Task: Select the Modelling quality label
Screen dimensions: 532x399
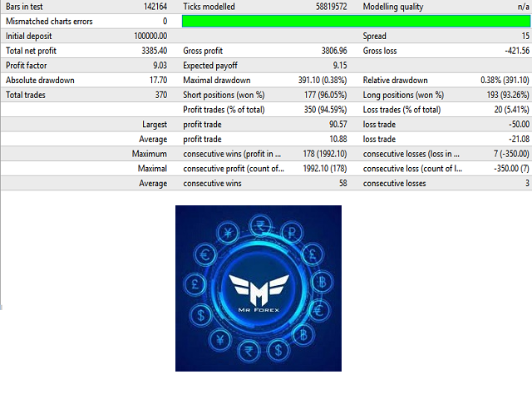Action: click(393, 7)
